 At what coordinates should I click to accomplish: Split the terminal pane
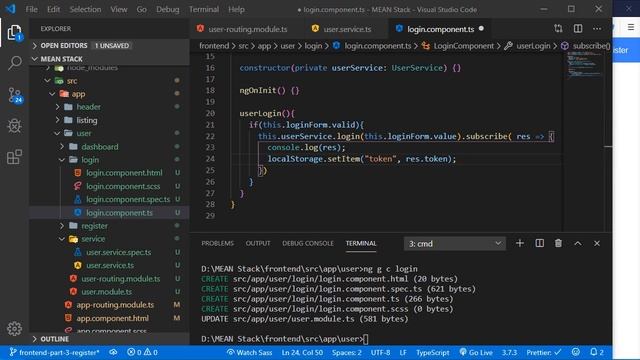pos(540,243)
